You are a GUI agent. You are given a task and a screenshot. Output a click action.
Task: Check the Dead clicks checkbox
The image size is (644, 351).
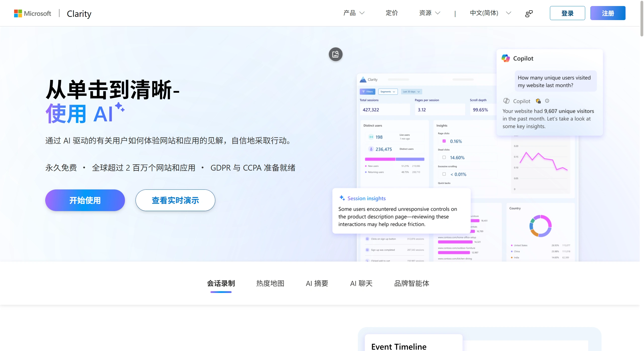pos(444,157)
